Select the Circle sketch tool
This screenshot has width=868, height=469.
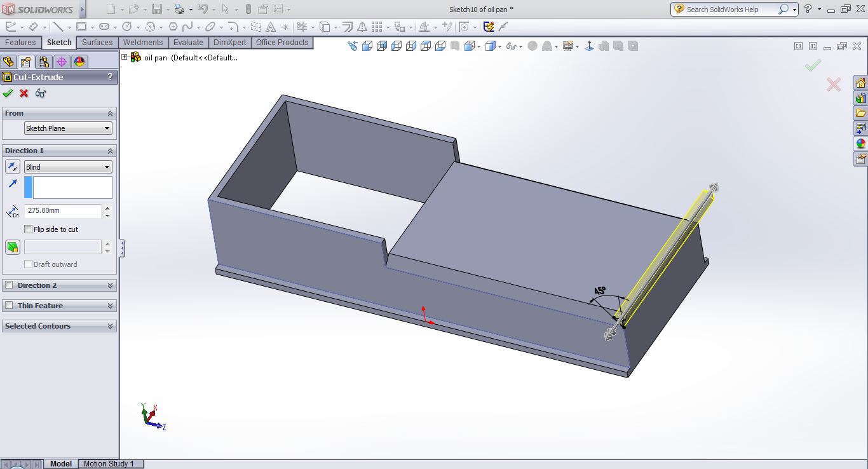[126, 27]
